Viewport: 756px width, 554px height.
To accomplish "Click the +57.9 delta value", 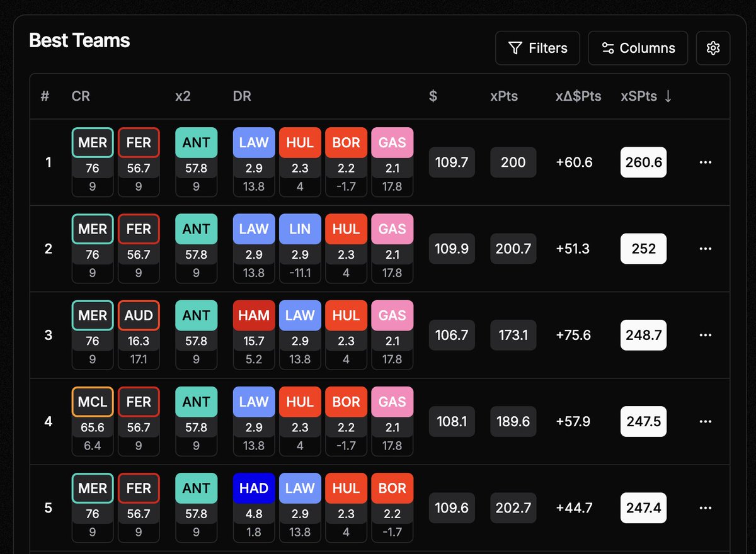I will (573, 421).
